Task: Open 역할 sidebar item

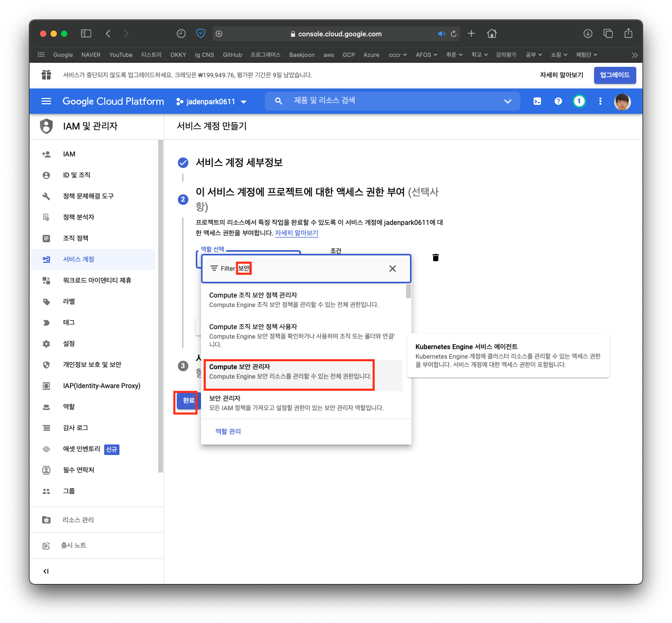Action: pos(93,407)
